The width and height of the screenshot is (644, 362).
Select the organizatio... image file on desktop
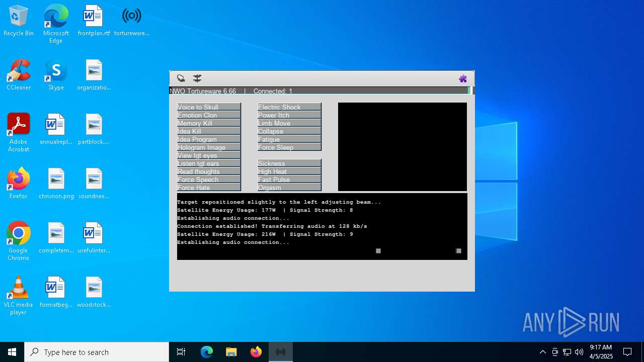click(94, 75)
